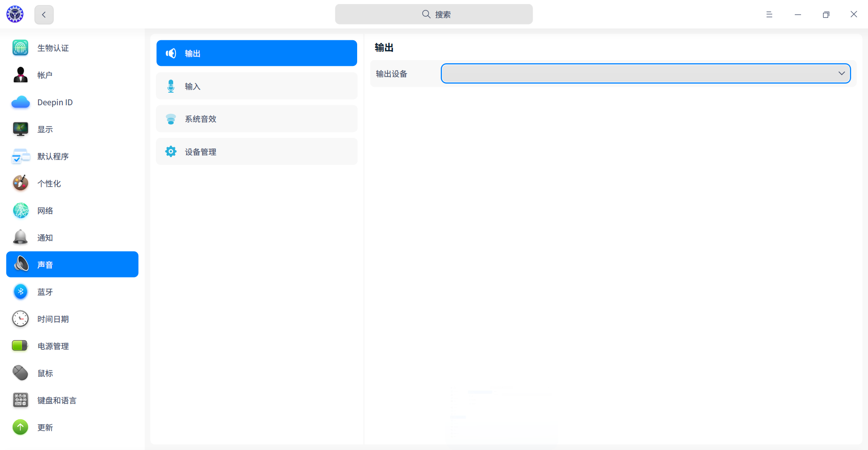Go to 电源管理 settings
Image resolution: width=868 pixels, height=450 pixels.
tap(72, 346)
